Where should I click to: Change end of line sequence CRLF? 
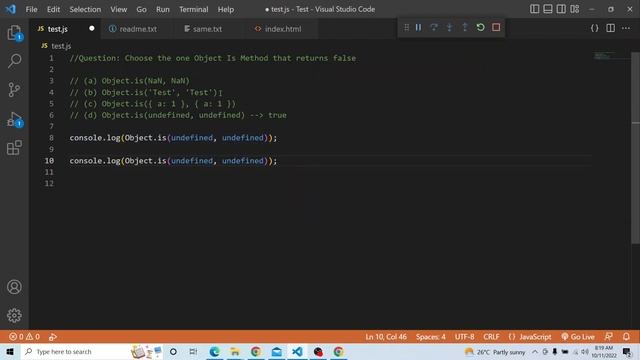point(491,337)
